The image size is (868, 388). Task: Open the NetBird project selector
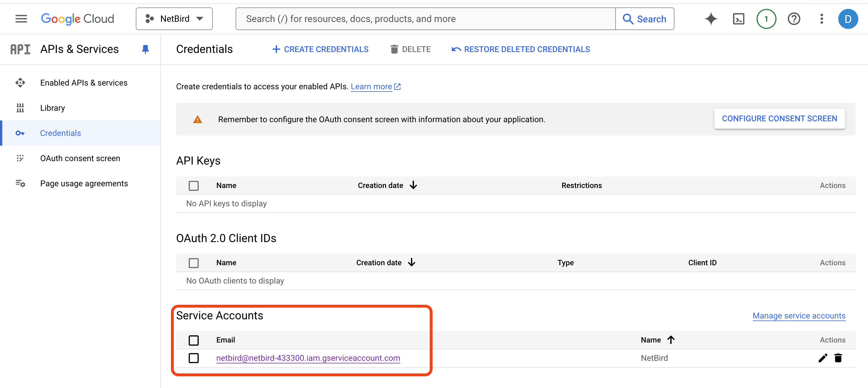point(174,19)
